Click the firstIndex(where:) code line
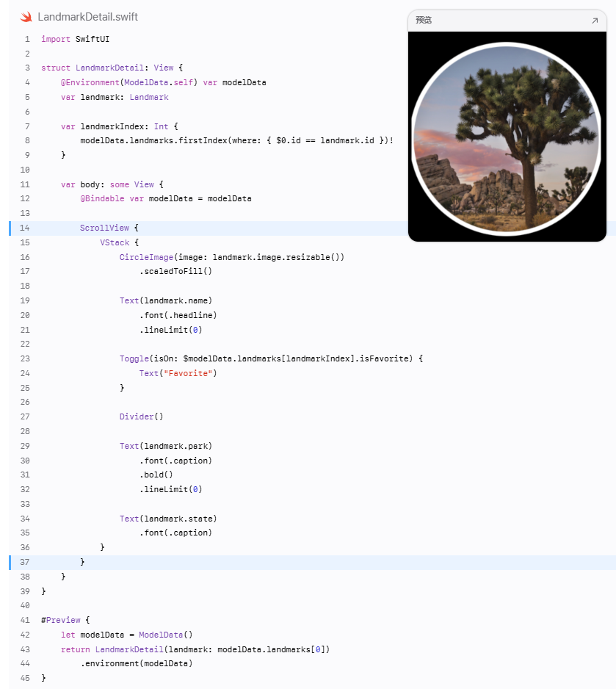616x689 pixels. [236, 140]
